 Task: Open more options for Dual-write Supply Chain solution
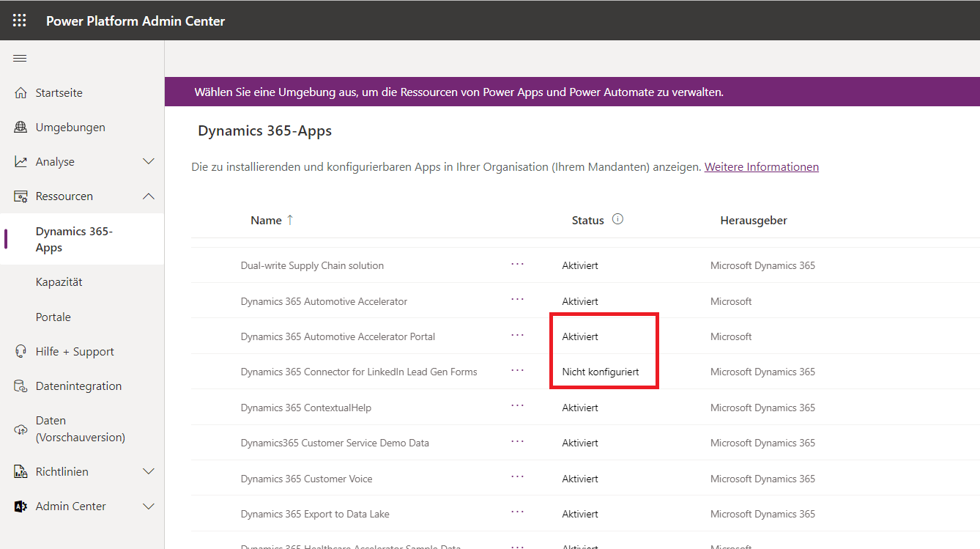point(518,264)
